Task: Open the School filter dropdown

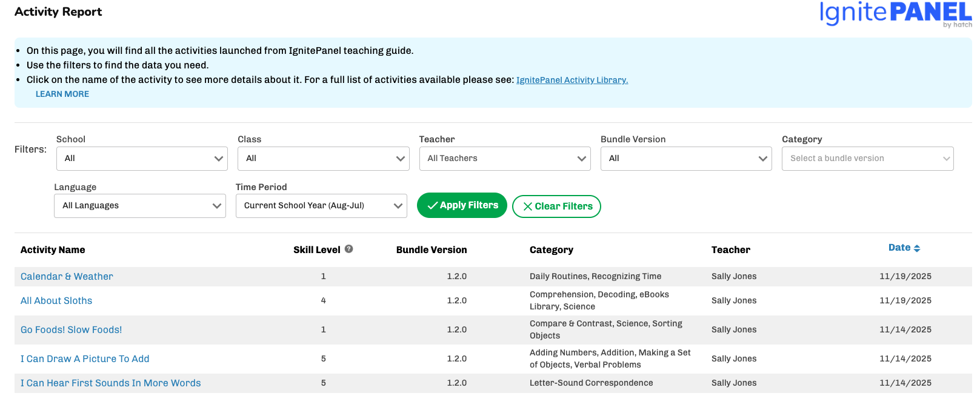Action: [142, 159]
